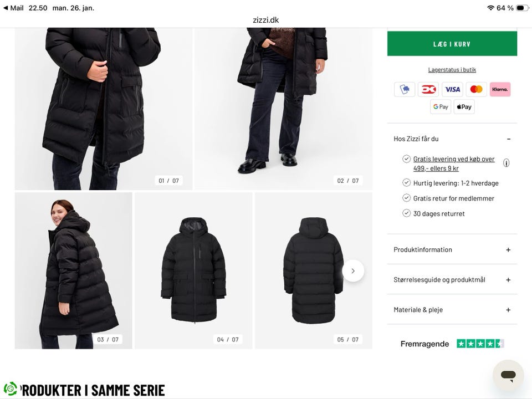Click the Apple Pay icon
532x399 pixels.
tap(464, 107)
